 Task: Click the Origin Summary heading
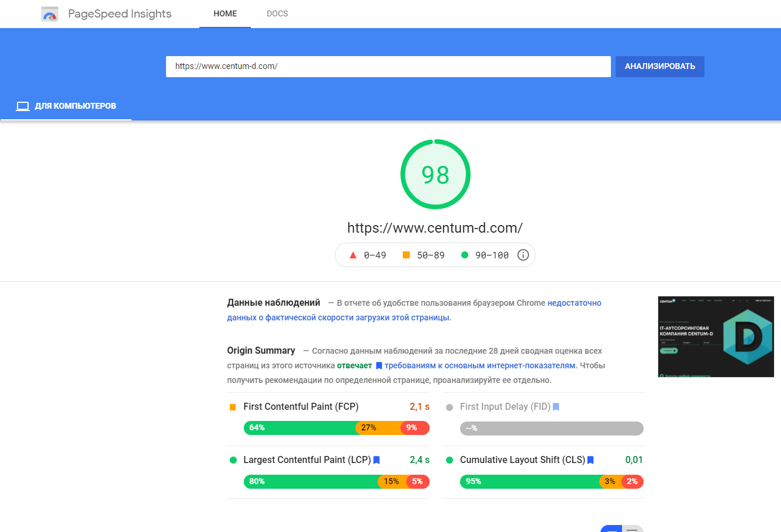pos(261,351)
